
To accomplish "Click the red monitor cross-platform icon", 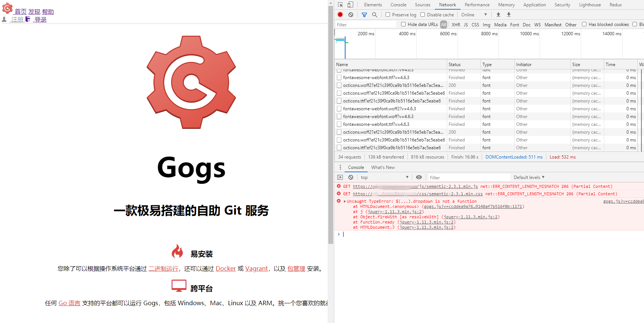I will (179, 286).
